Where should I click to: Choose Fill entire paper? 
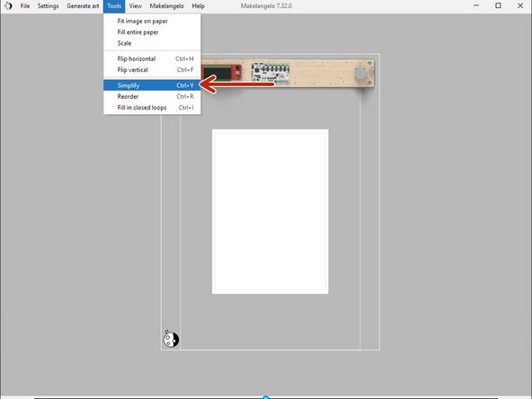(152, 32)
